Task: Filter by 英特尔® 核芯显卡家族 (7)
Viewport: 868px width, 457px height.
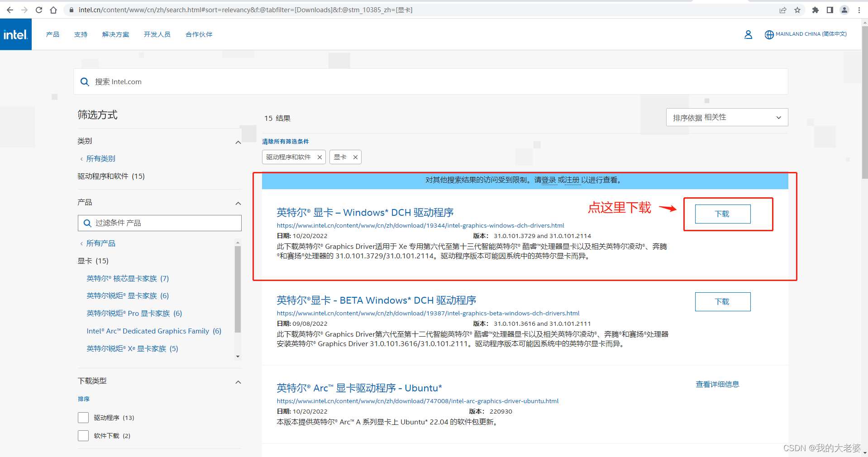Action: (128, 279)
